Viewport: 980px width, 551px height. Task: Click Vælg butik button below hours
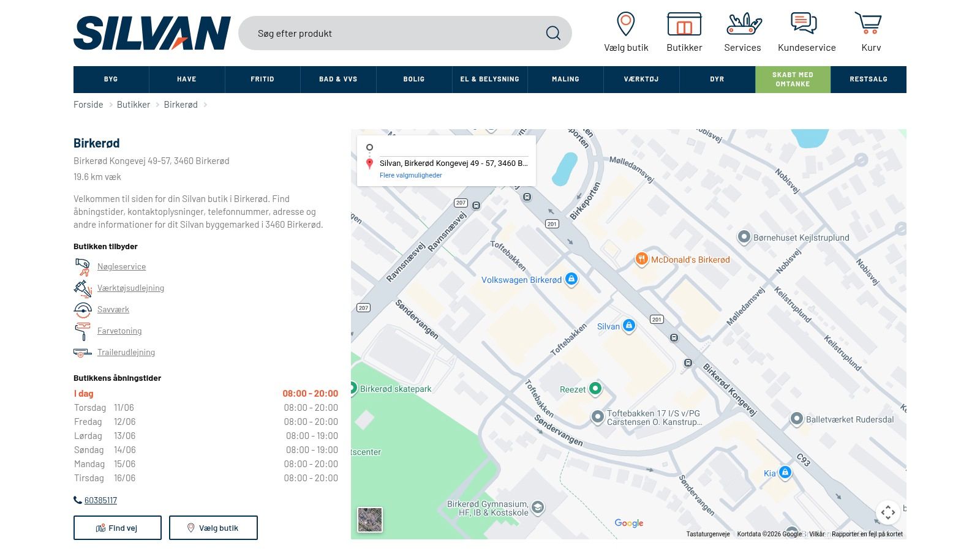(x=213, y=528)
